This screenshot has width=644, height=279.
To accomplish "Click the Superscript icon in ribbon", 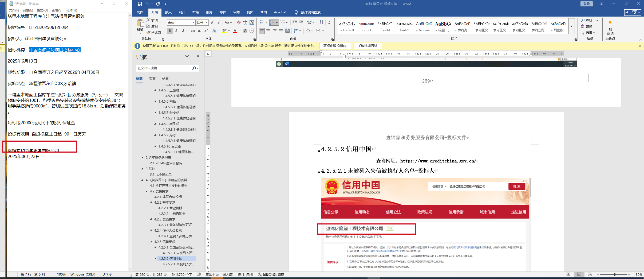I will (x=206, y=31).
